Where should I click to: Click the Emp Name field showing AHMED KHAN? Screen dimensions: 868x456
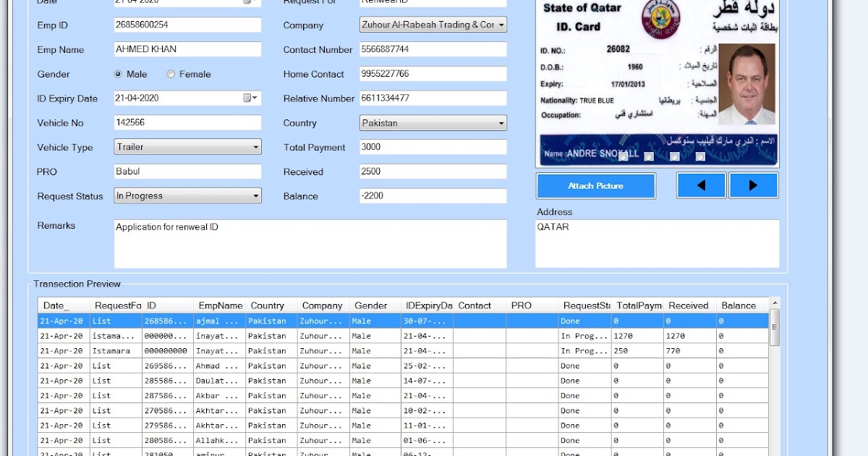[x=187, y=49]
